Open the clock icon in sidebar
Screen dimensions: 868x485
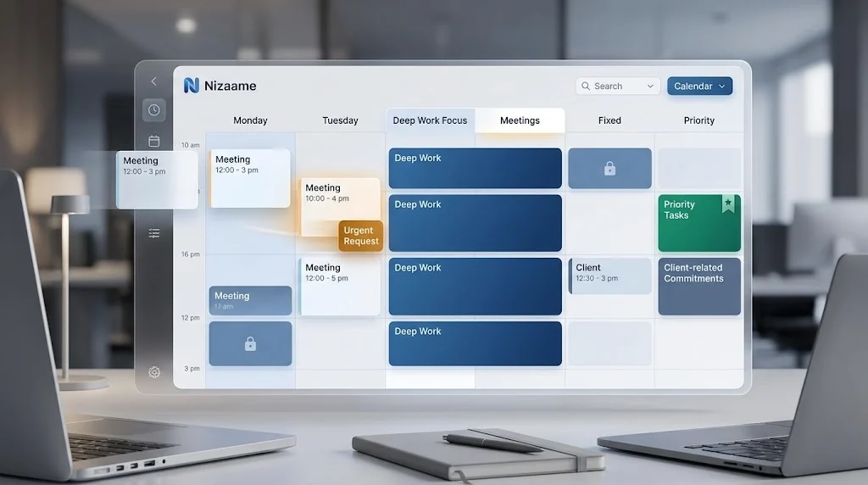pos(154,110)
